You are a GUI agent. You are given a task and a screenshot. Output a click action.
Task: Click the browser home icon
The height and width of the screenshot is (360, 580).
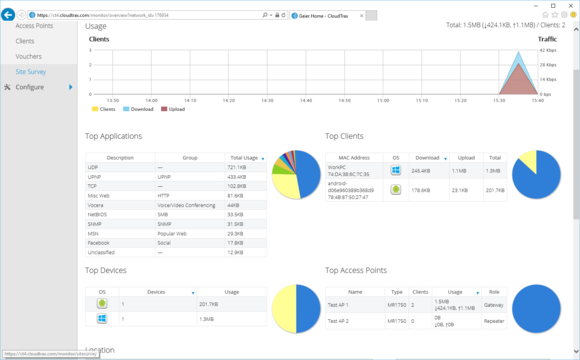click(x=545, y=15)
